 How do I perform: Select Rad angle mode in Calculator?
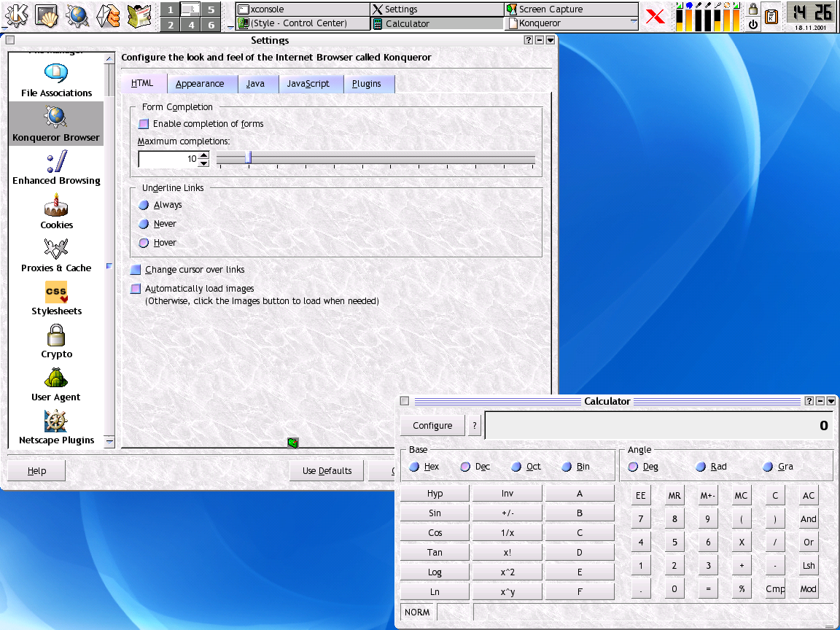pyautogui.click(x=701, y=467)
